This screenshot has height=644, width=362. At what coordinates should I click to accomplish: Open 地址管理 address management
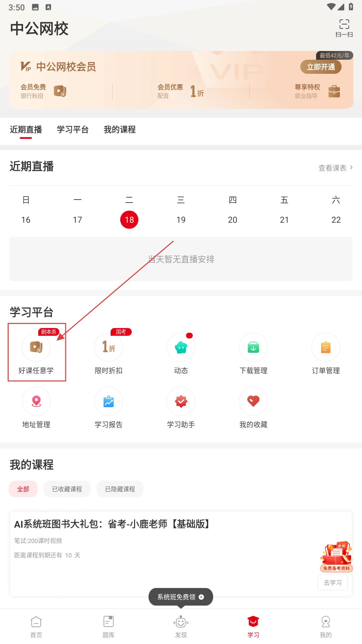(36, 401)
